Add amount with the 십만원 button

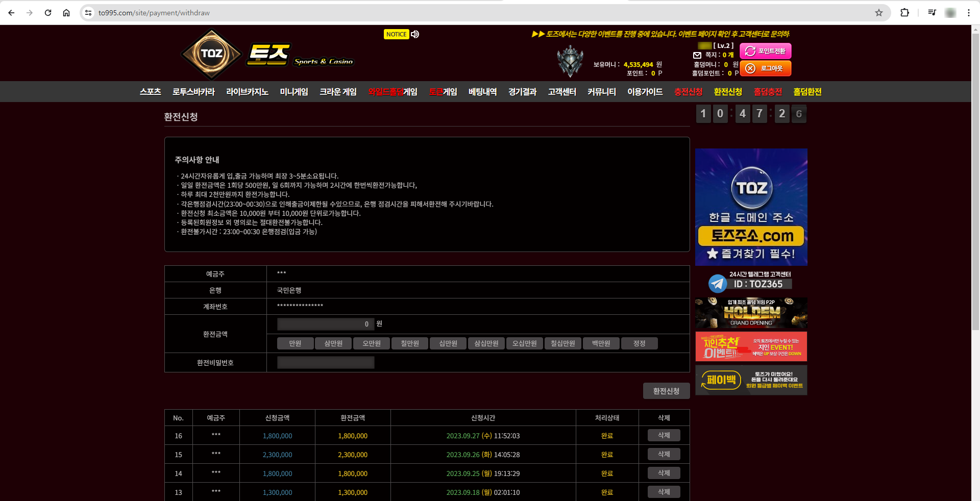coord(448,343)
